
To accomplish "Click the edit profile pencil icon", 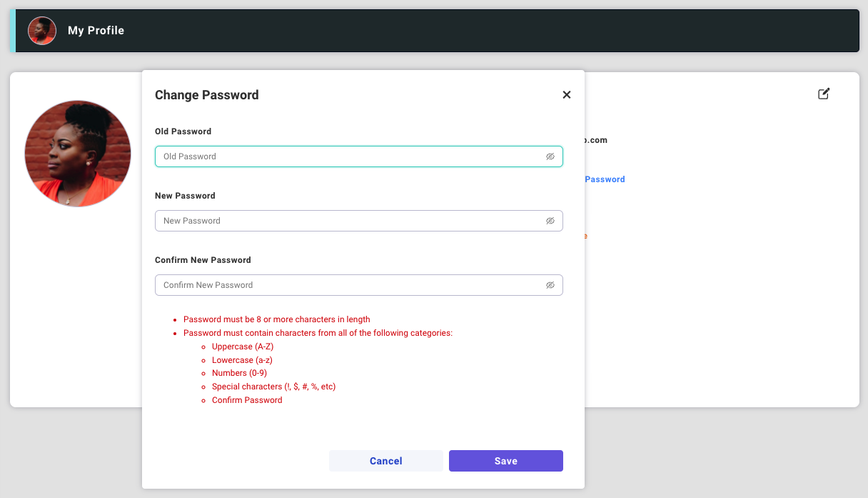I will (824, 94).
